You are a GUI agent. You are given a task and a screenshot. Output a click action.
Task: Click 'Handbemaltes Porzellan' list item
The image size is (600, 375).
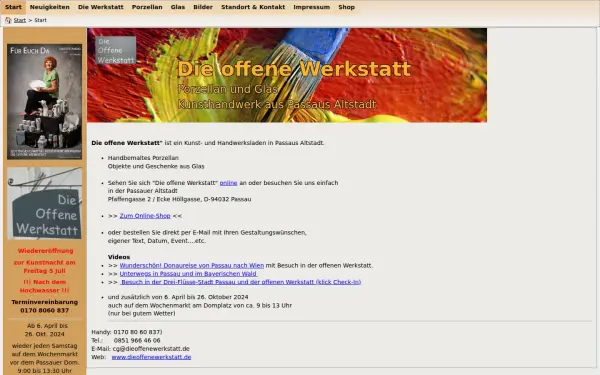click(x=143, y=158)
